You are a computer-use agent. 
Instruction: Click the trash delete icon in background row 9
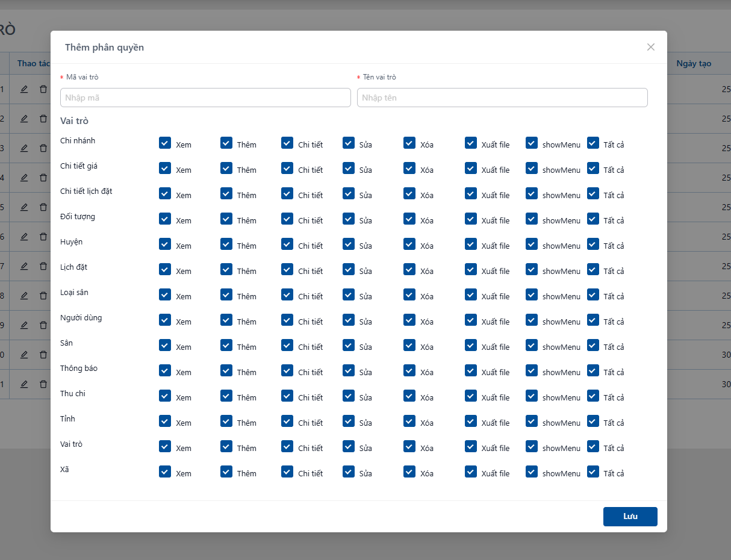tap(43, 325)
